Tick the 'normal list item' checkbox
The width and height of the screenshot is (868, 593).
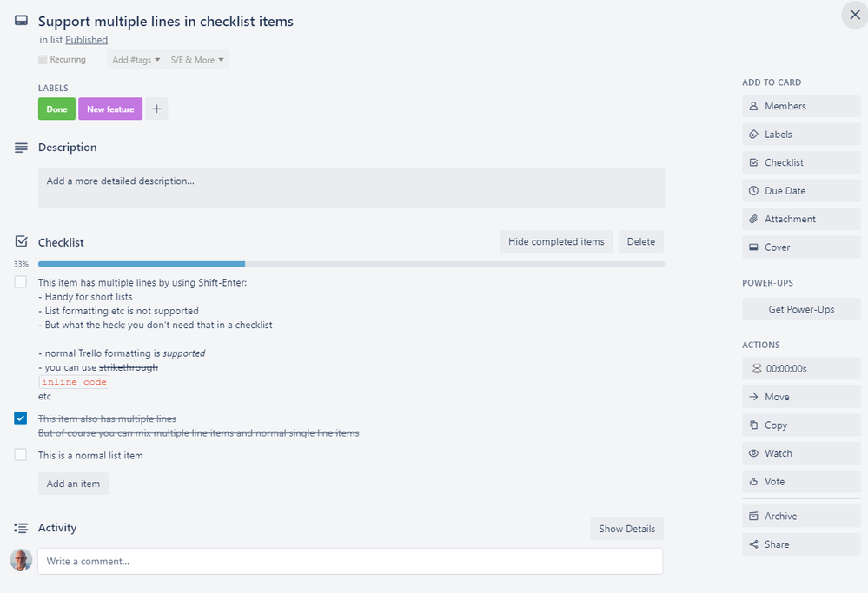pyautogui.click(x=21, y=455)
